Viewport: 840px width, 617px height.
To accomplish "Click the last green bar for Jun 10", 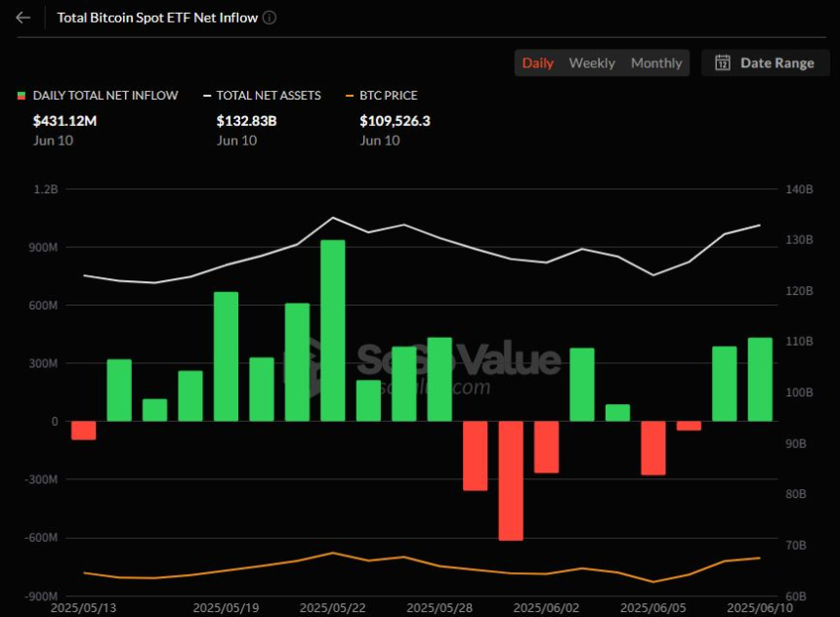I will coord(760,379).
